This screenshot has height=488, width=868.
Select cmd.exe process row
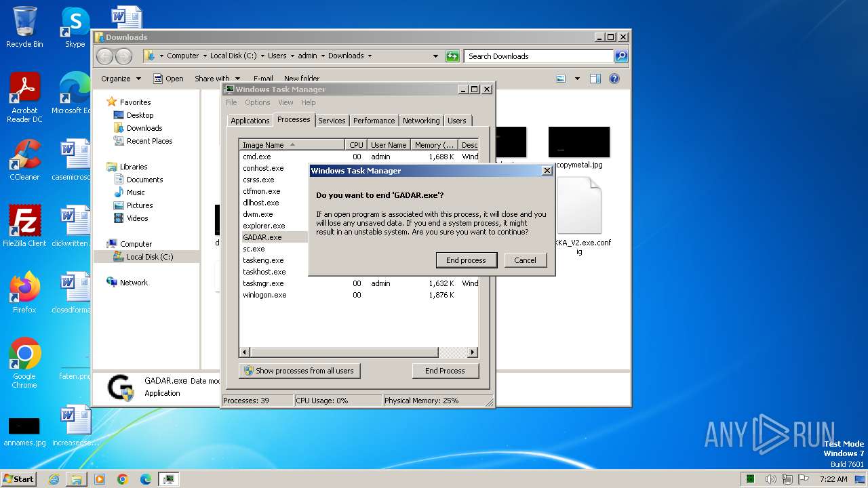[x=359, y=157]
